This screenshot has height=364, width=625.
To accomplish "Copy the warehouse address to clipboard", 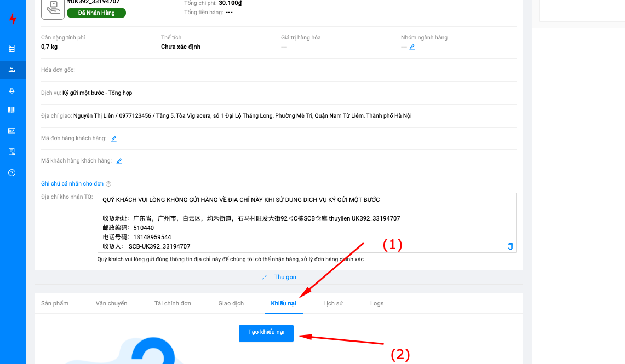I will tap(510, 246).
